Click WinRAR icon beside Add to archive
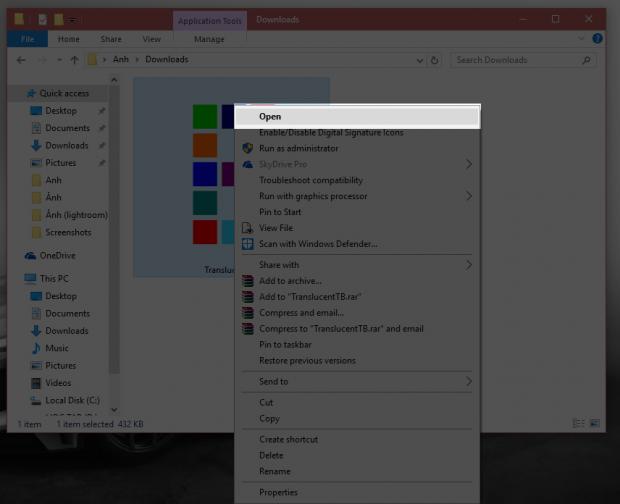The width and height of the screenshot is (620, 504). (248, 281)
